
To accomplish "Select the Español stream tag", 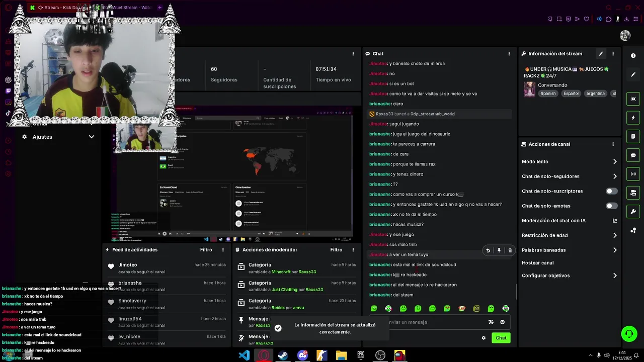I will coord(571,94).
